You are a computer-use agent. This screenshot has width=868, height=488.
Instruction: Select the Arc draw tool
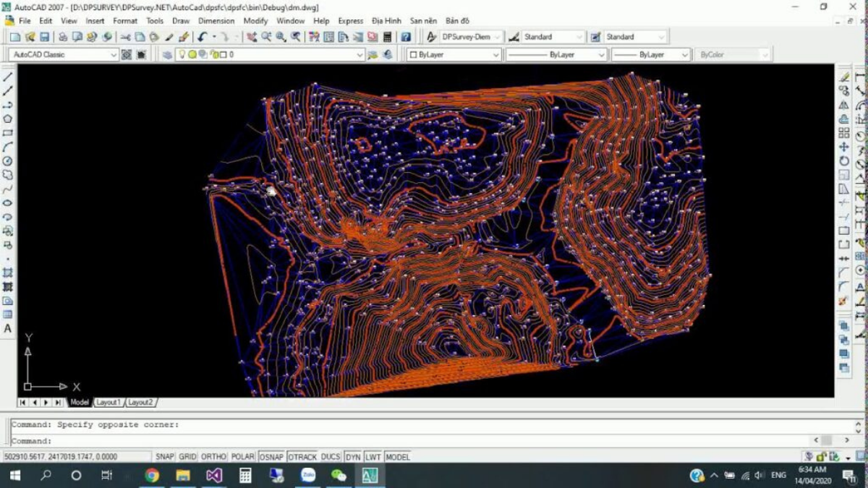pos(8,147)
